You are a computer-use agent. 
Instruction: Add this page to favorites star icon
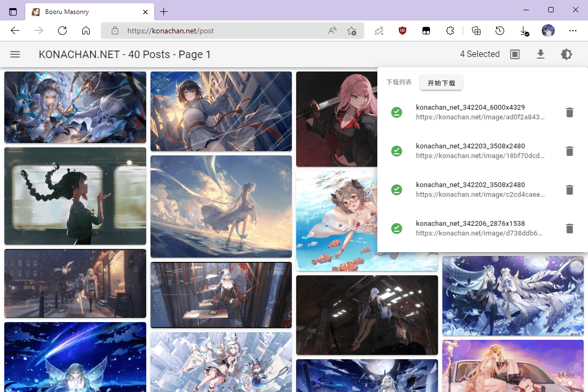[x=352, y=31]
